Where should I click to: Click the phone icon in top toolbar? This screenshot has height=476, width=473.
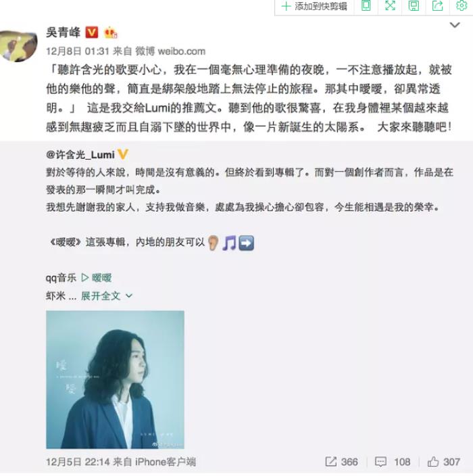[366, 6]
